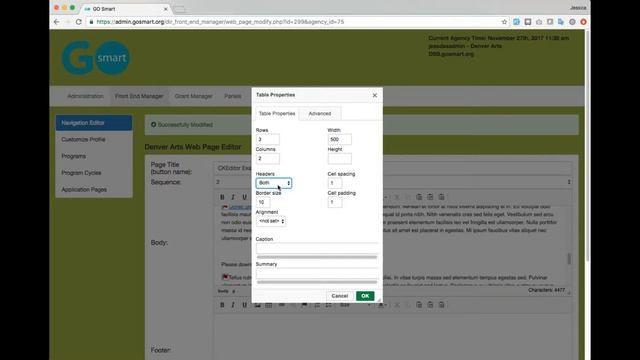Switch to the Advanced tab
The width and height of the screenshot is (640, 360).
[x=320, y=113]
